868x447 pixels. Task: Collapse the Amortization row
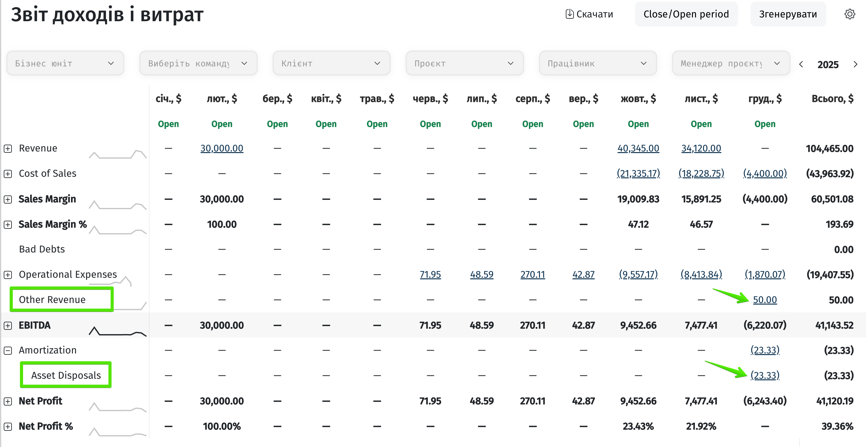click(x=8, y=351)
